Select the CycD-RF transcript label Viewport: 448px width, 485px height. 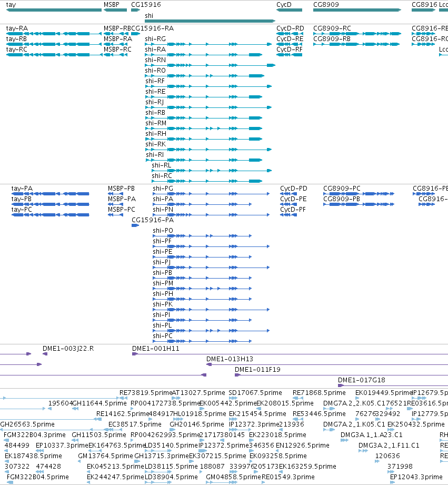(x=290, y=50)
